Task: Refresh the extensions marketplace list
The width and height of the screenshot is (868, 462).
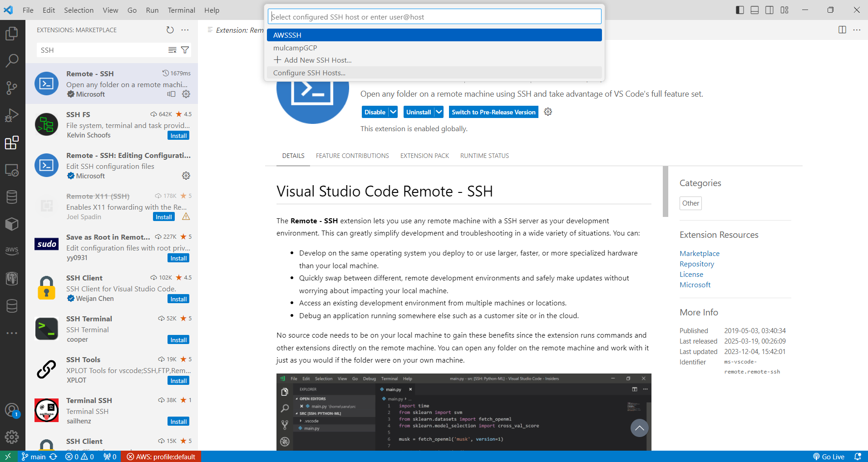Action: pos(170,30)
